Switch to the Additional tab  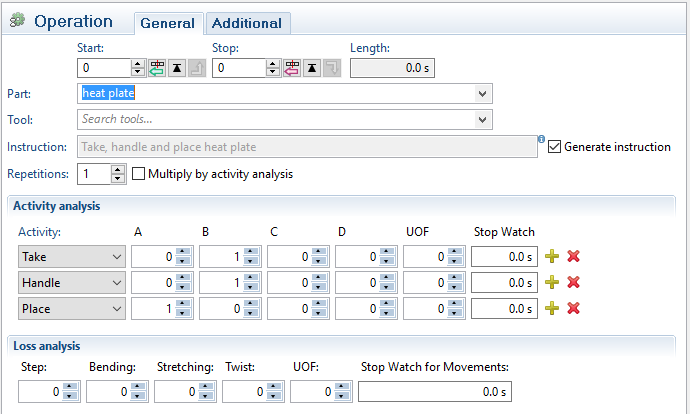pyautogui.click(x=247, y=24)
